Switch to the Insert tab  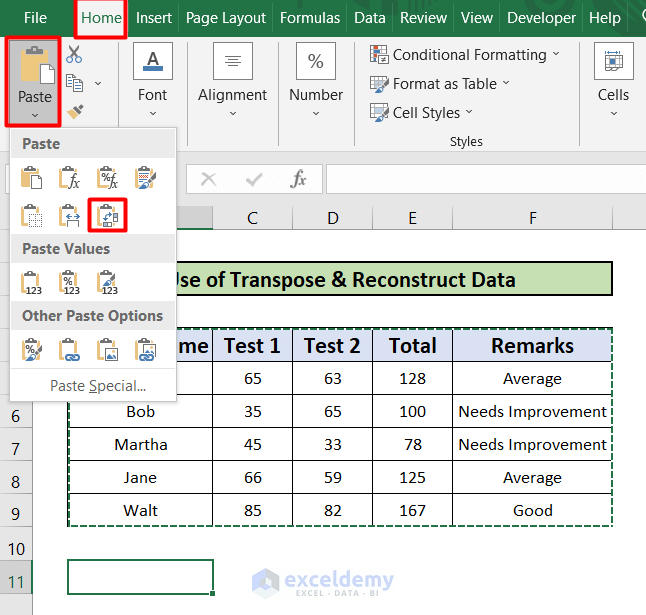154,18
